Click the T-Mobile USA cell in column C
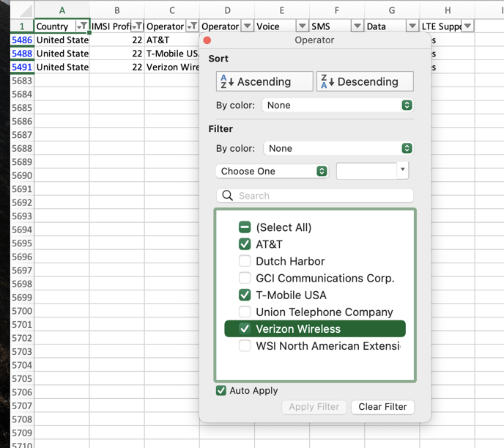 click(x=172, y=54)
